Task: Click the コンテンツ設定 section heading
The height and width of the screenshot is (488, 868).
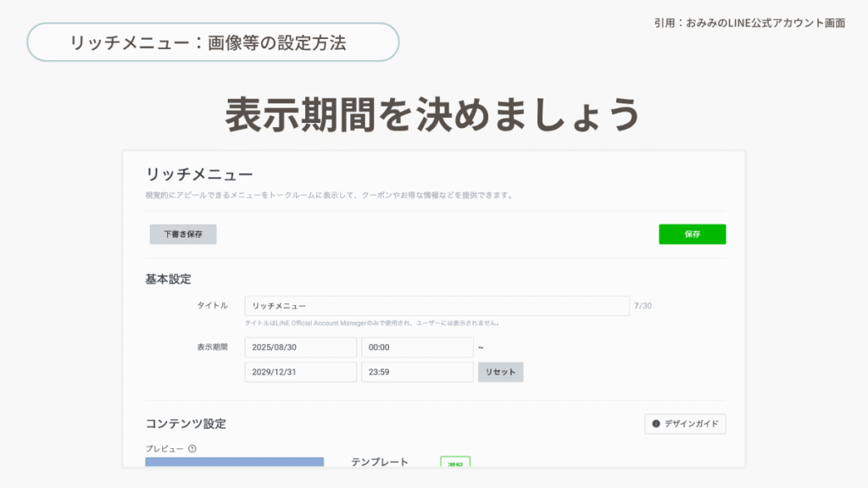Action: tap(186, 424)
